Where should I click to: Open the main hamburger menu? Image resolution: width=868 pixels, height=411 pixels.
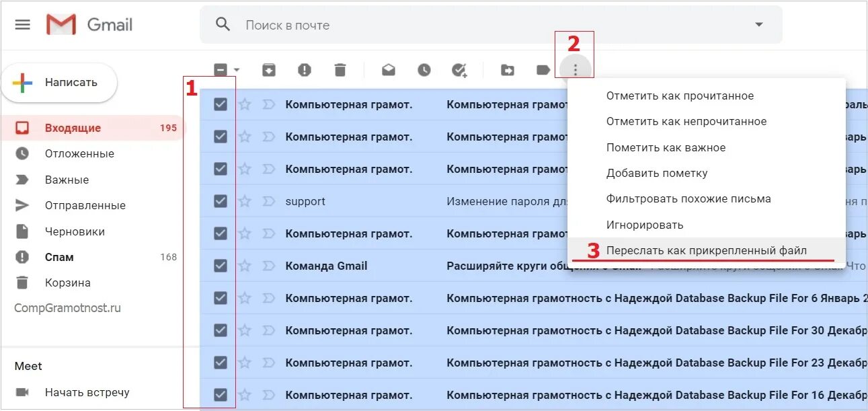pyautogui.click(x=23, y=25)
